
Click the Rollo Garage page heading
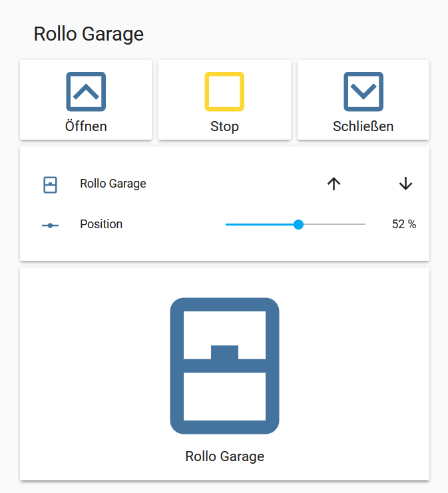[x=89, y=34]
